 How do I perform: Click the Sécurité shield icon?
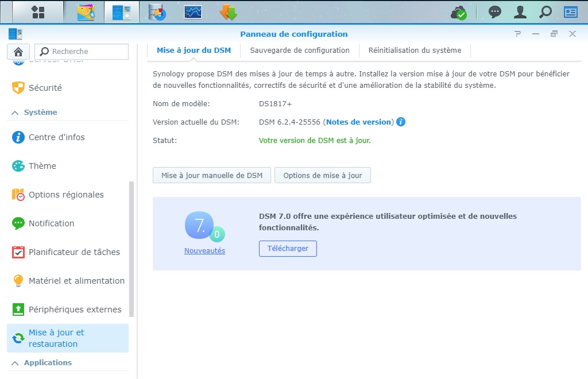click(x=18, y=88)
